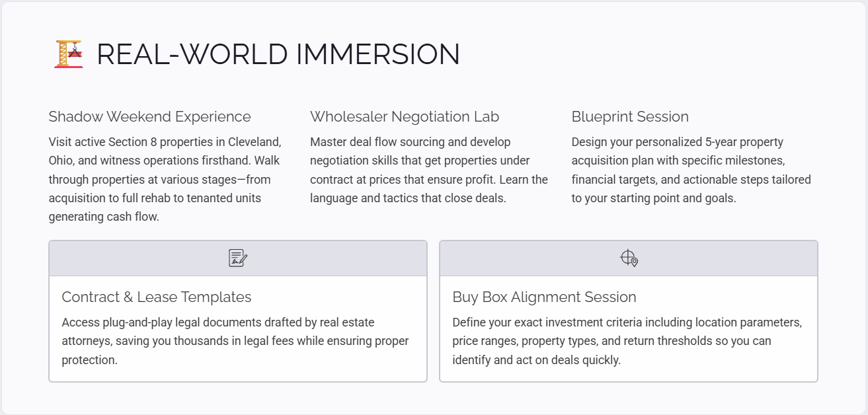This screenshot has width=868, height=415.
Task: Select the Buy Box Alignment Session heading
Action: coord(544,297)
